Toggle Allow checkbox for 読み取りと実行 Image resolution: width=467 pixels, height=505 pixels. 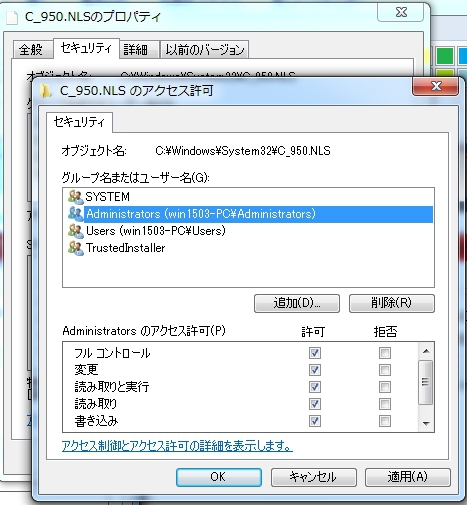coord(315,387)
